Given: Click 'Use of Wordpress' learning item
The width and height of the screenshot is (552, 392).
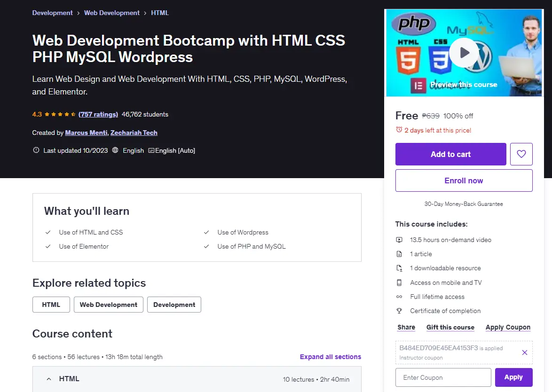Looking at the screenshot, I should 243,232.
